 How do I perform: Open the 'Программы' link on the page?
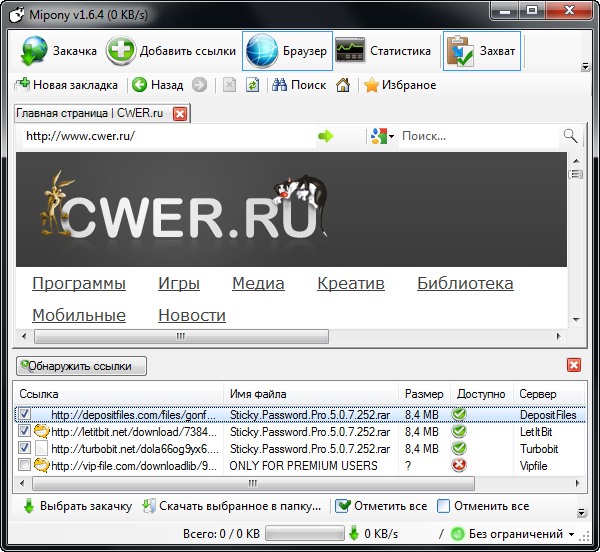(79, 283)
